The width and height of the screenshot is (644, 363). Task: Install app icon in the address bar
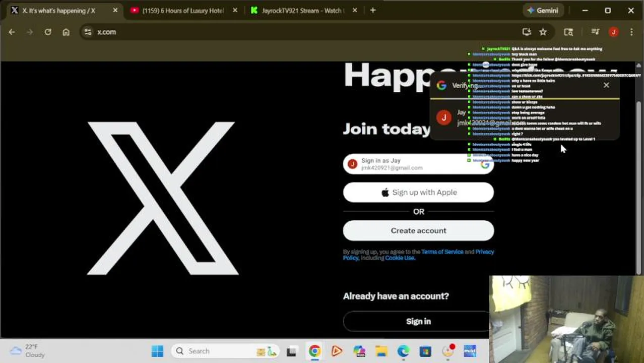(x=527, y=32)
